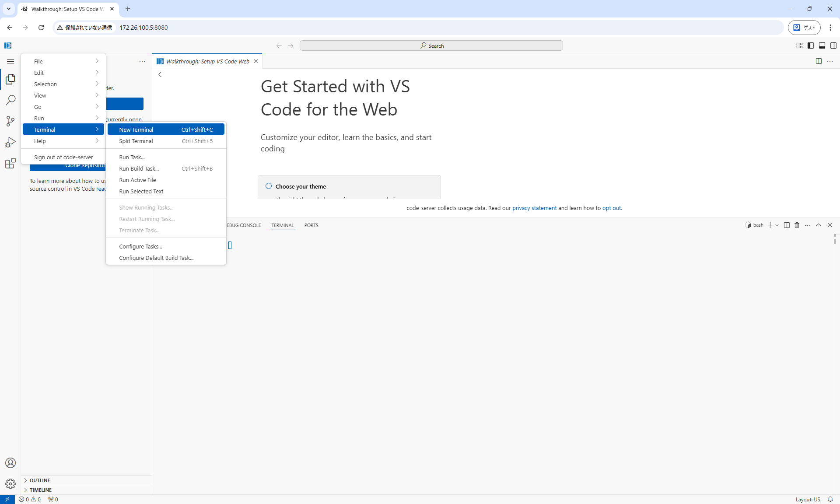840x504 pixels.
Task: Add a new terminal with the plus icon
Action: pyautogui.click(x=770, y=225)
